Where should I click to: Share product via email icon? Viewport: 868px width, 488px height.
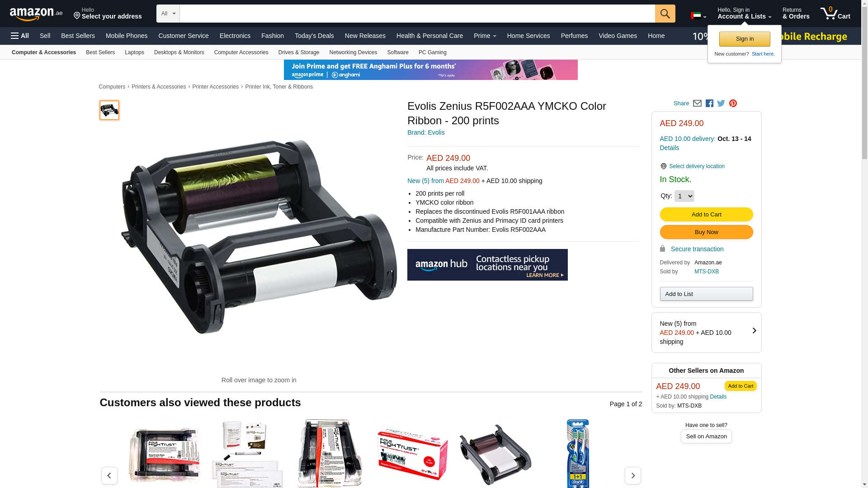(x=697, y=103)
